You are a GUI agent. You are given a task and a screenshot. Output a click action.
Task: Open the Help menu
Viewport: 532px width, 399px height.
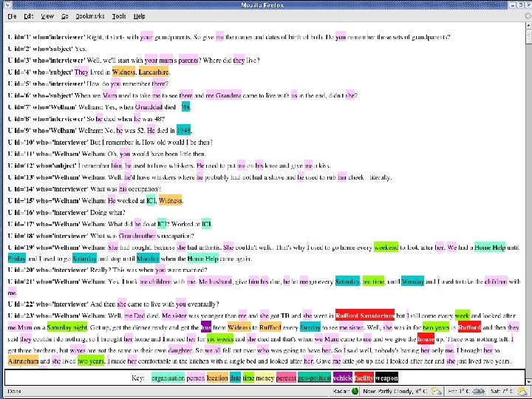140,16
